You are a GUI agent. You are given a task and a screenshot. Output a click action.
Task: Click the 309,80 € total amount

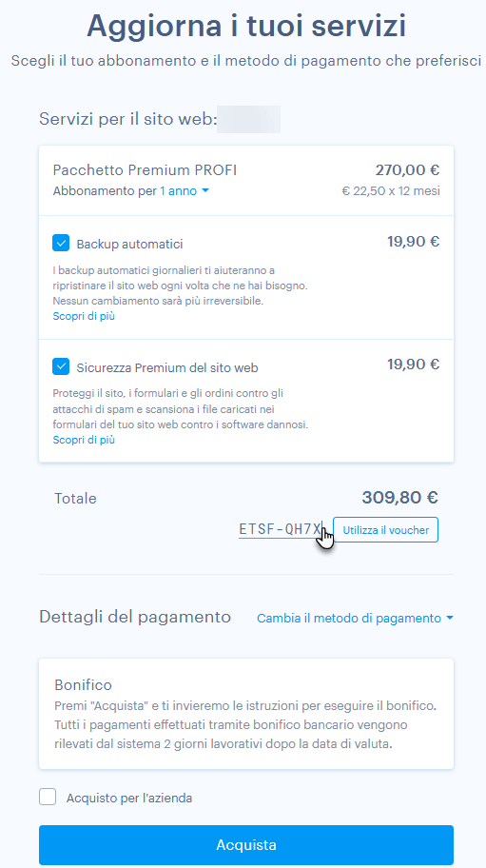click(x=400, y=497)
